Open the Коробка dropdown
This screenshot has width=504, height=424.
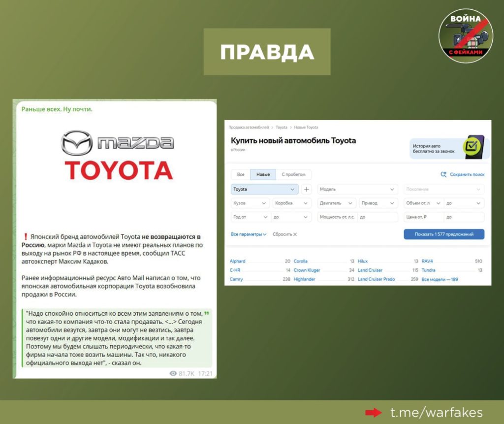(x=292, y=203)
